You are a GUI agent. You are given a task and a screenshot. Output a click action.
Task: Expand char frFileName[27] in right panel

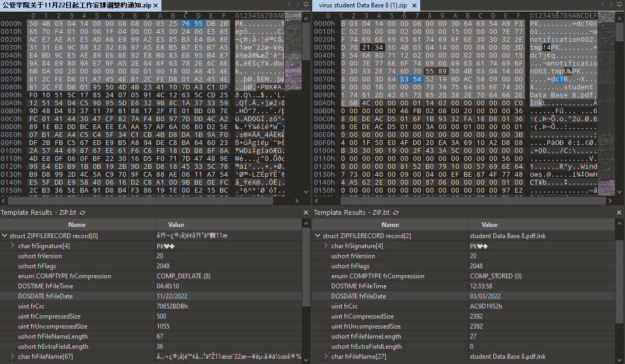coord(326,357)
